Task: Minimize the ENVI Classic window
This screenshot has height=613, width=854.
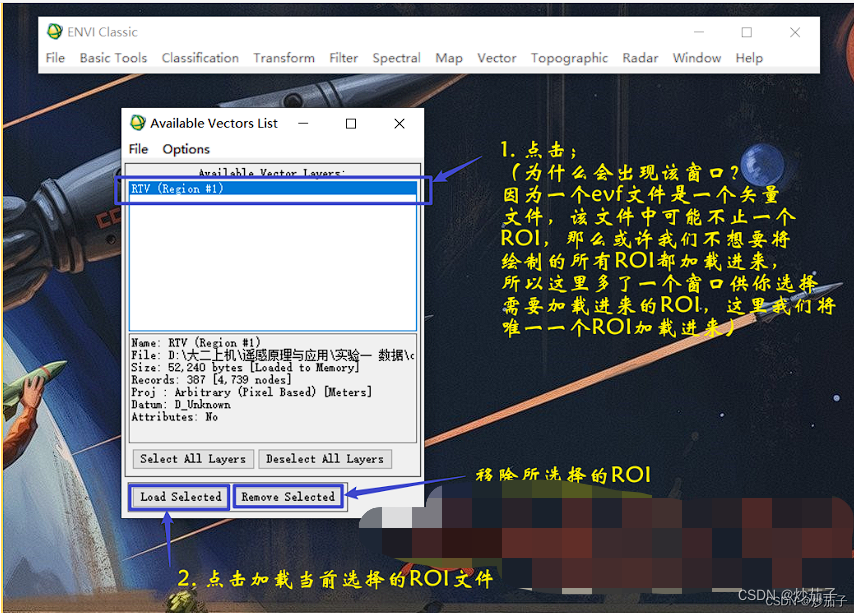Action: tap(699, 32)
